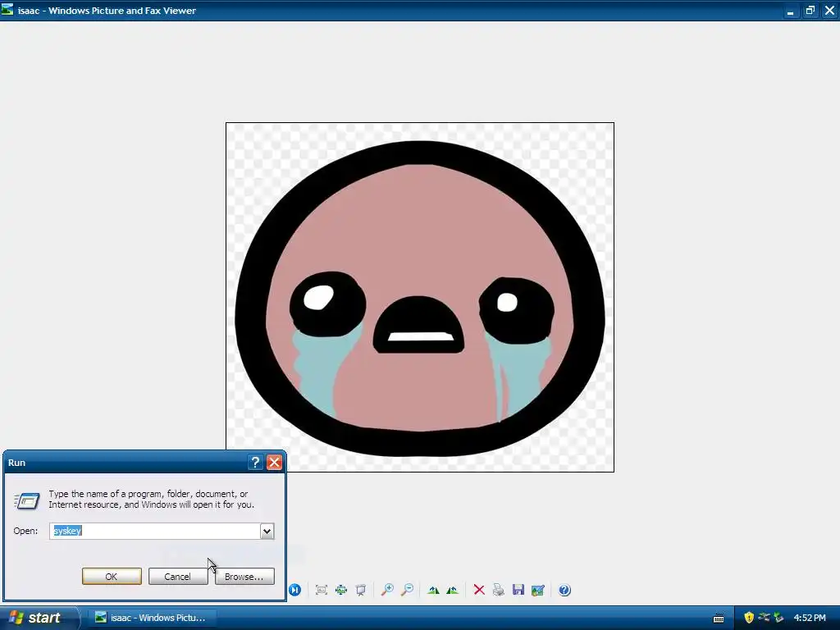Rotate the image clockwise

coord(433,590)
